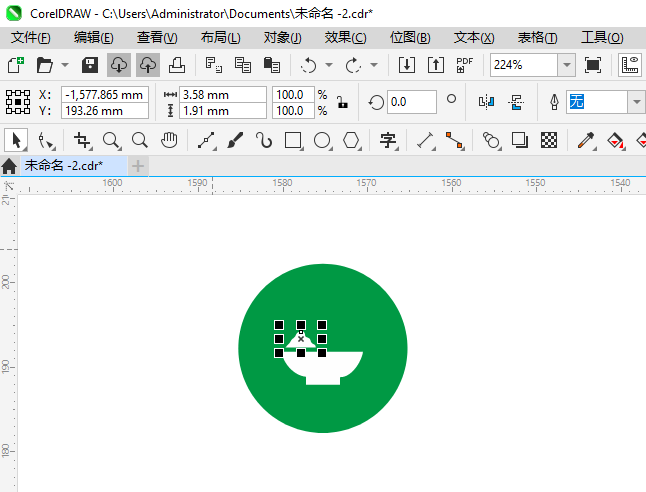Click the Full-screen preview icon
646x492 pixels.
coord(592,65)
